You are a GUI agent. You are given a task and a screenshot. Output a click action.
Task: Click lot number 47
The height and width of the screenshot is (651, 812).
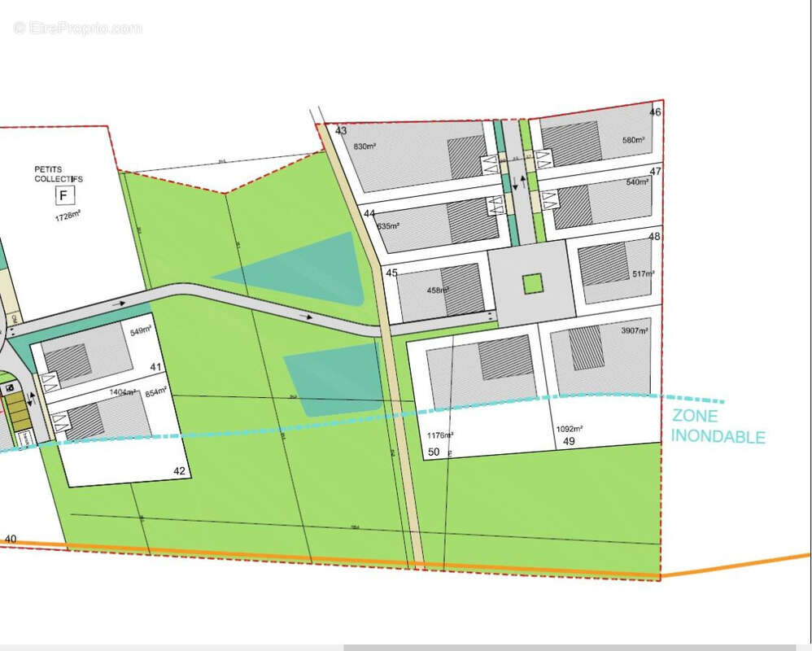click(655, 172)
